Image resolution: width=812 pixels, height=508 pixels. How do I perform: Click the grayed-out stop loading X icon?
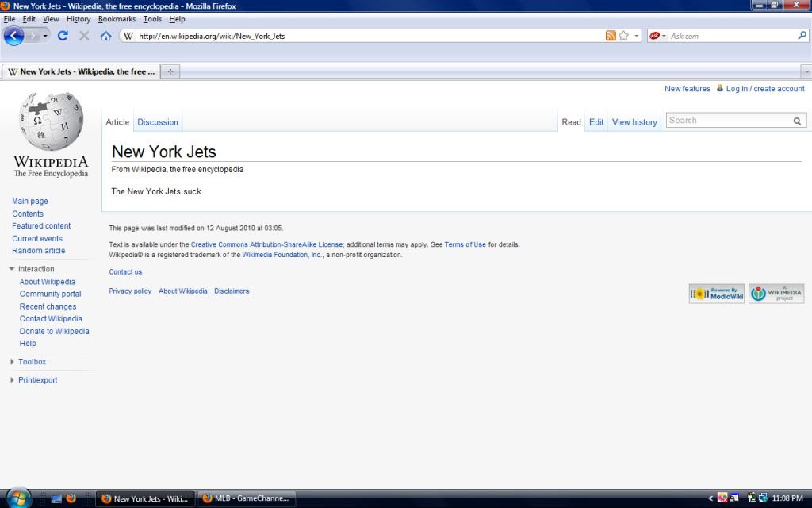(x=84, y=36)
